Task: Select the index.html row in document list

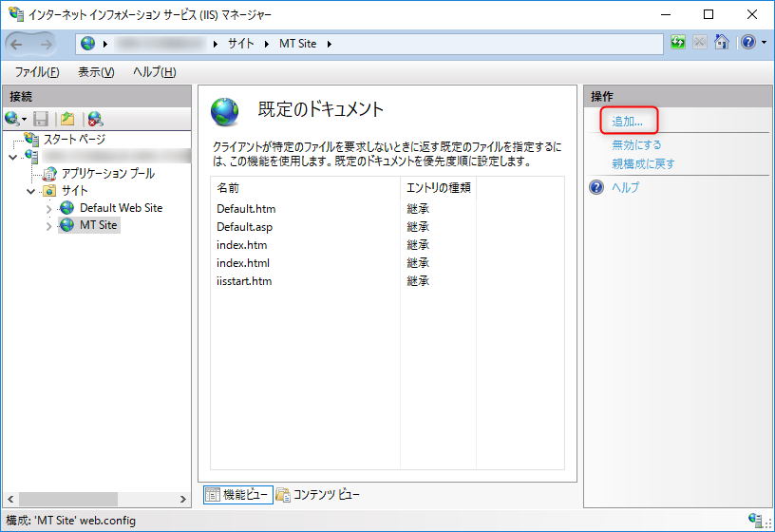Action: click(x=243, y=263)
